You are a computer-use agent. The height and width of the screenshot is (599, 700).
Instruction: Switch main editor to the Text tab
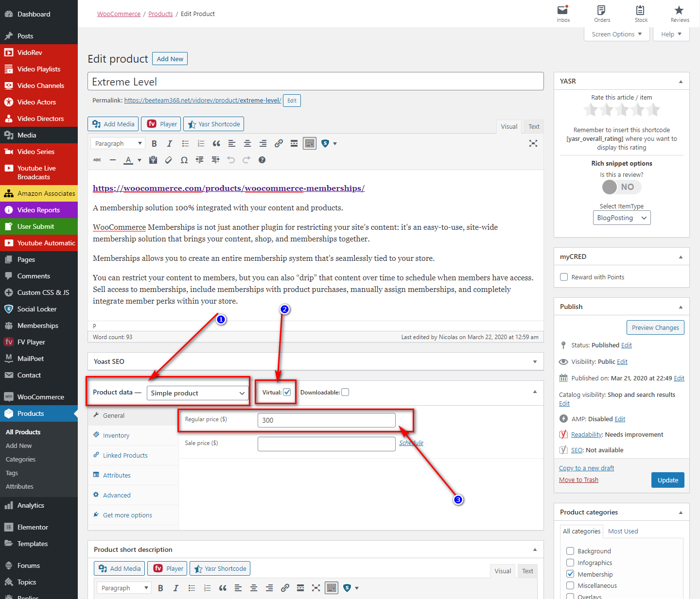[x=534, y=127]
